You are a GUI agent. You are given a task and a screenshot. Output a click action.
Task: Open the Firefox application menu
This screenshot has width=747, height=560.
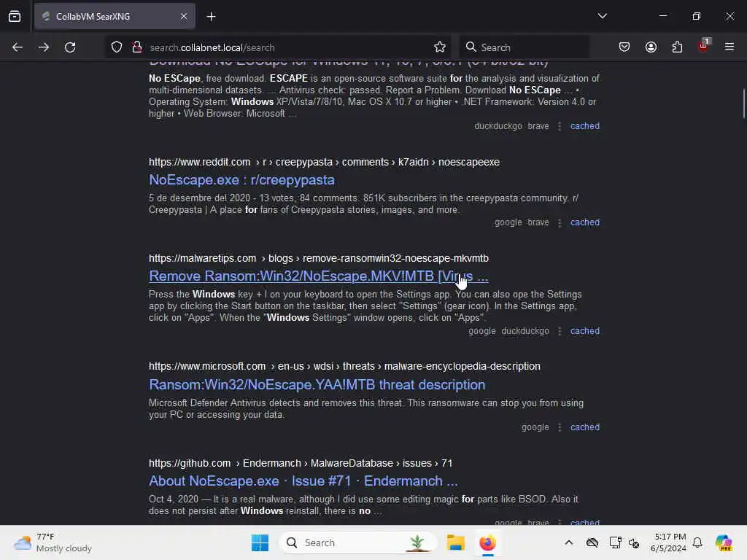(729, 47)
